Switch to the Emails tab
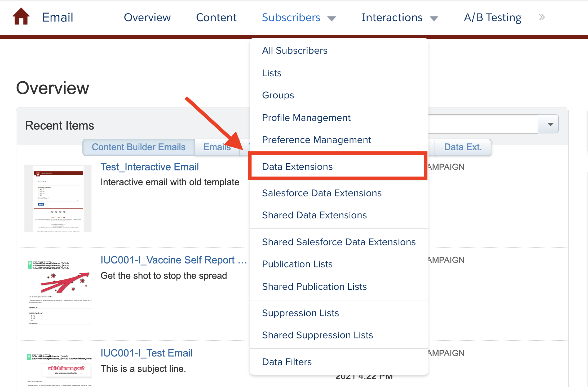Viewport: 588px width, 387px height. click(x=217, y=147)
